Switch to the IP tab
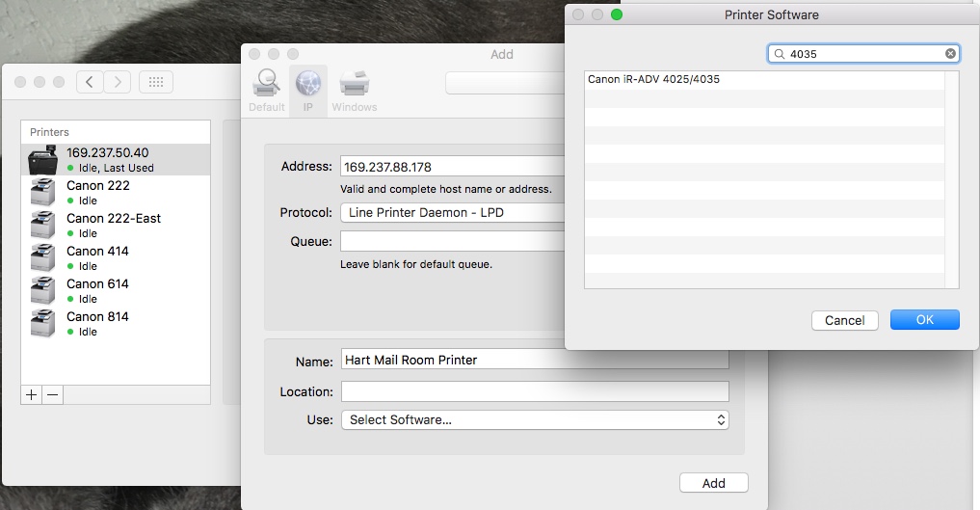Image resolution: width=980 pixels, height=510 pixels. tap(308, 91)
